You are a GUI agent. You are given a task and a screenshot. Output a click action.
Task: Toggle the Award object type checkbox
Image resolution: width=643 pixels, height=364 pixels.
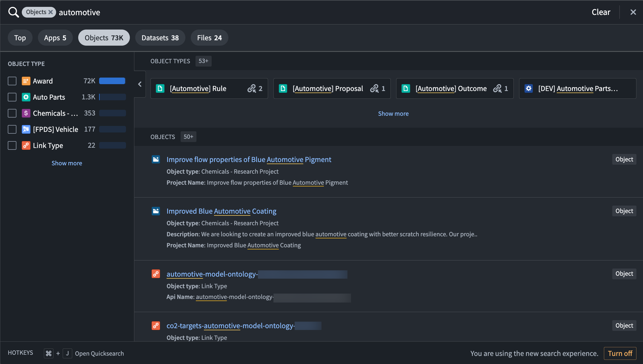click(x=12, y=81)
